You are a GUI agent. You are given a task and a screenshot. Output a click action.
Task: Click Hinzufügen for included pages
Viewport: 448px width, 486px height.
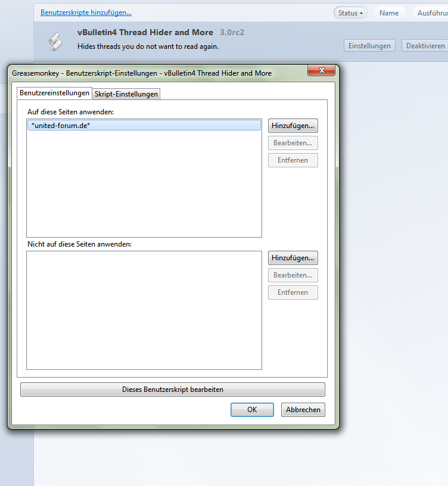coord(293,126)
